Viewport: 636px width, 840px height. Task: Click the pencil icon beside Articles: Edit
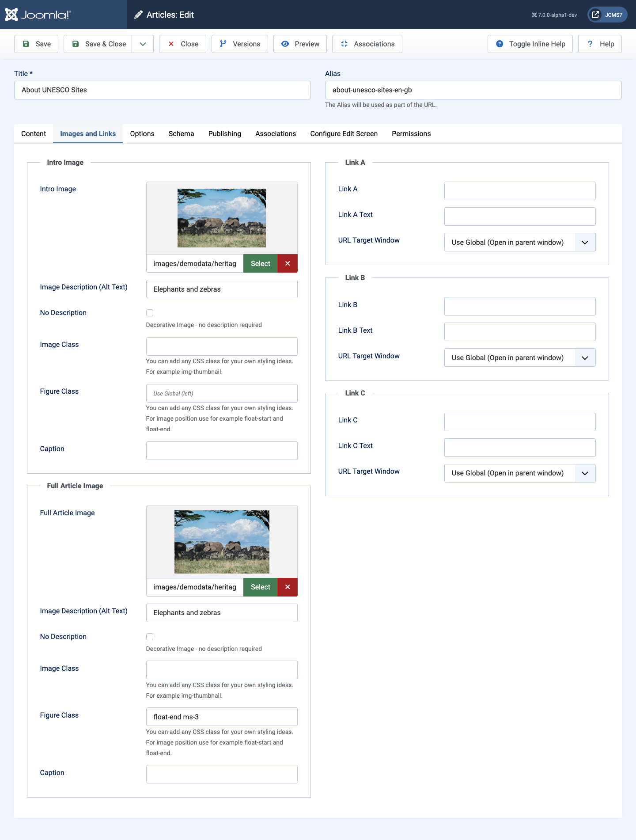138,15
